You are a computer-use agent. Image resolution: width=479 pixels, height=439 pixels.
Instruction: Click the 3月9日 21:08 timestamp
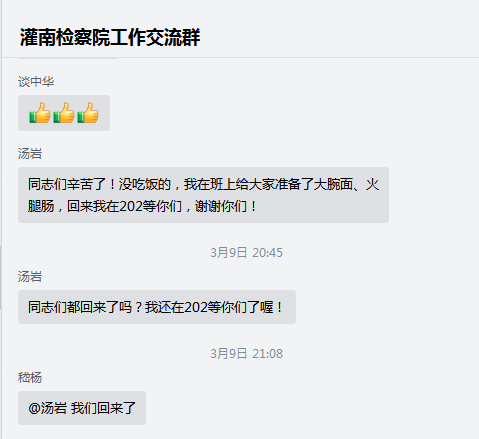[246, 354]
